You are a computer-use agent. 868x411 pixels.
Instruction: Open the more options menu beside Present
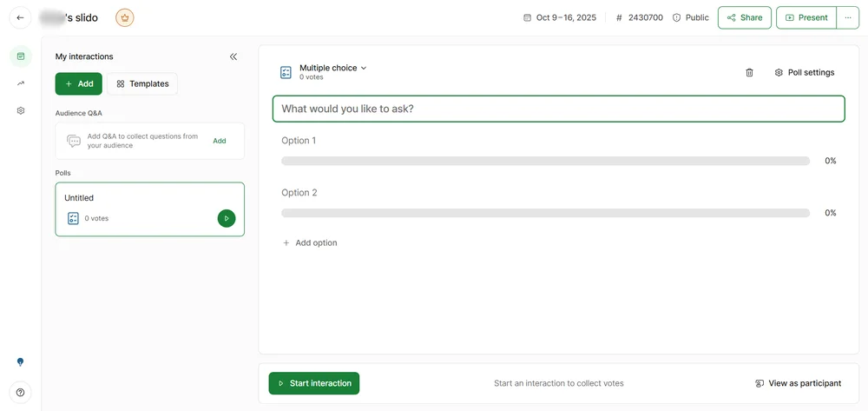[x=848, y=17]
